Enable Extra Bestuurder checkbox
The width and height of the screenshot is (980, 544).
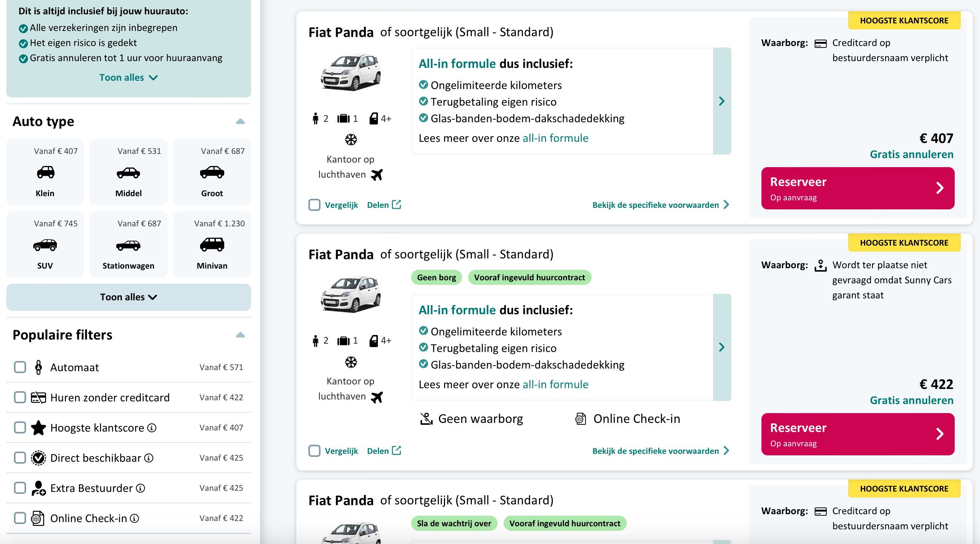click(20, 488)
